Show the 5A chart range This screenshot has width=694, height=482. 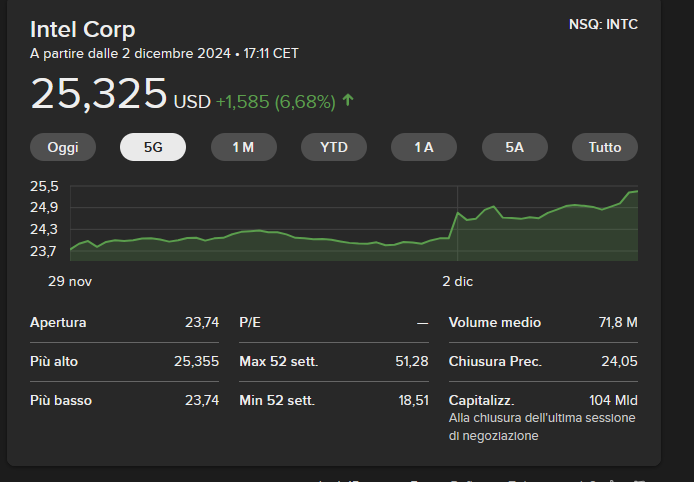coord(514,147)
